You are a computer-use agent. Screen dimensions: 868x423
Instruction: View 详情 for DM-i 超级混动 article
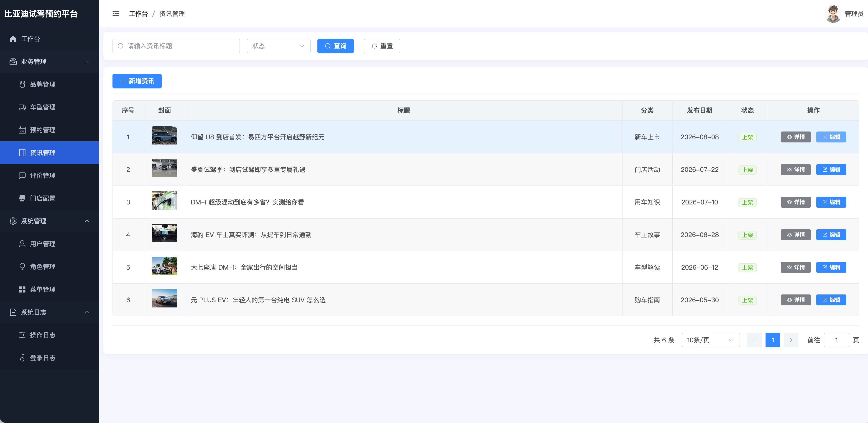pyautogui.click(x=796, y=202)
